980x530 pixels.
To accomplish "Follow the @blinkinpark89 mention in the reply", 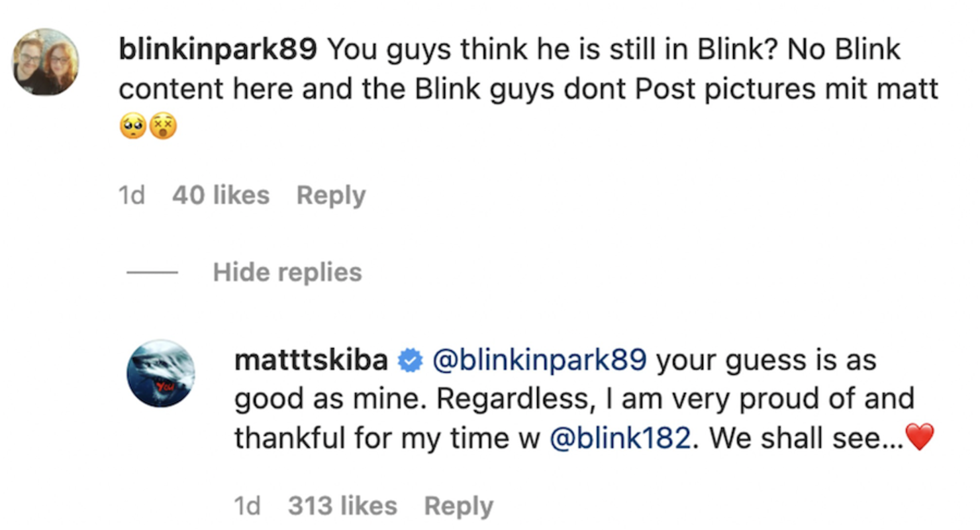I will (x=539, y=361).
